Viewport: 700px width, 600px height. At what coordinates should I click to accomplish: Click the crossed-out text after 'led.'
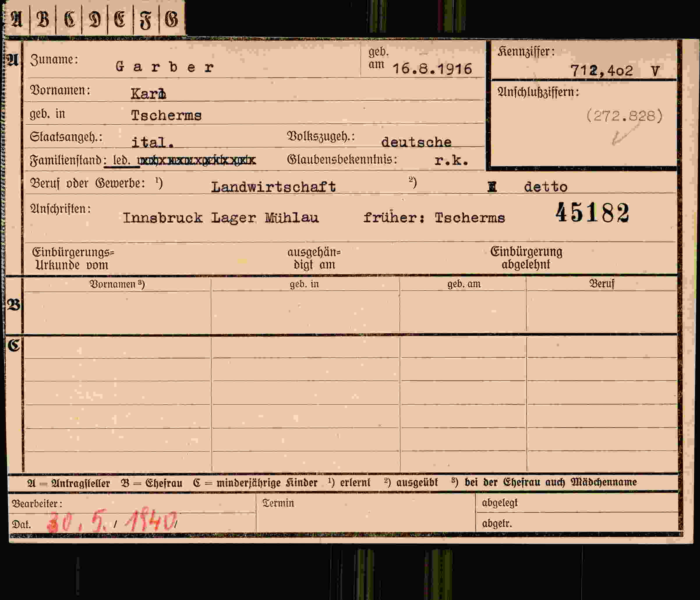point(197,160)
